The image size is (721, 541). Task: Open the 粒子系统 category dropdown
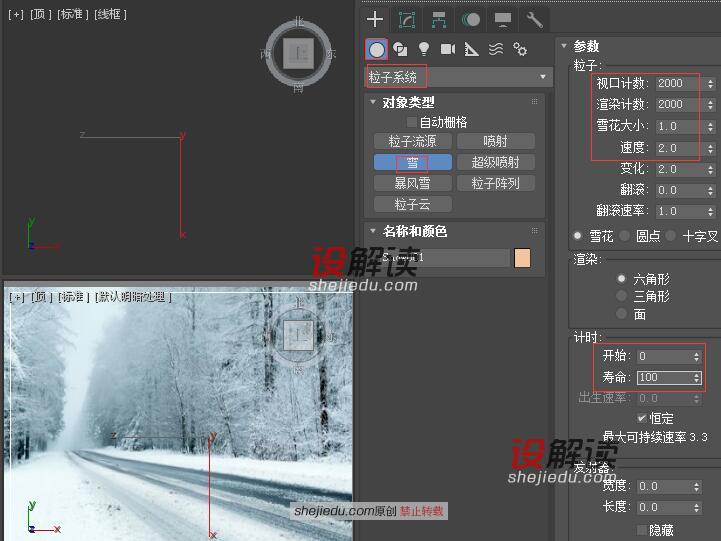[x=459, y=77]
